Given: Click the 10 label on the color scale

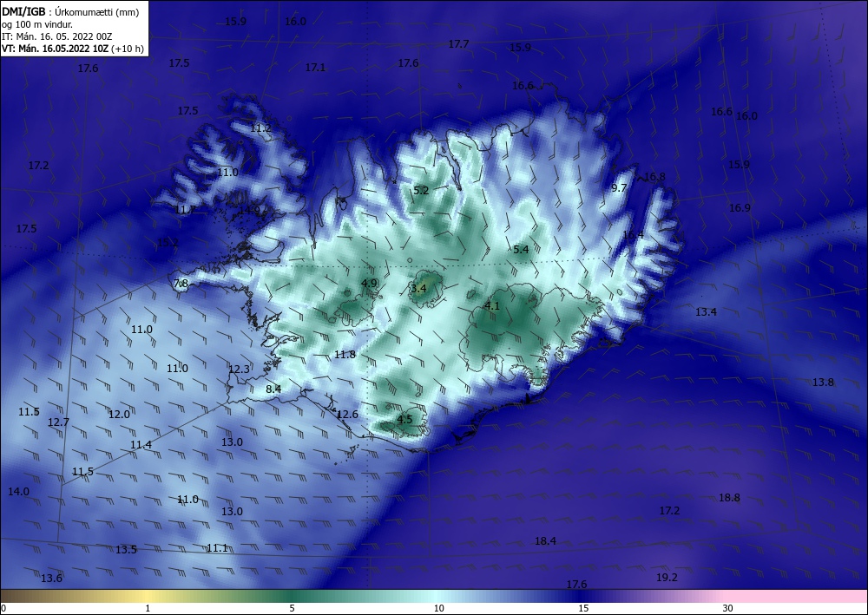Looking at the screenshot, I should pyautogui.click(x=438, y=608).
